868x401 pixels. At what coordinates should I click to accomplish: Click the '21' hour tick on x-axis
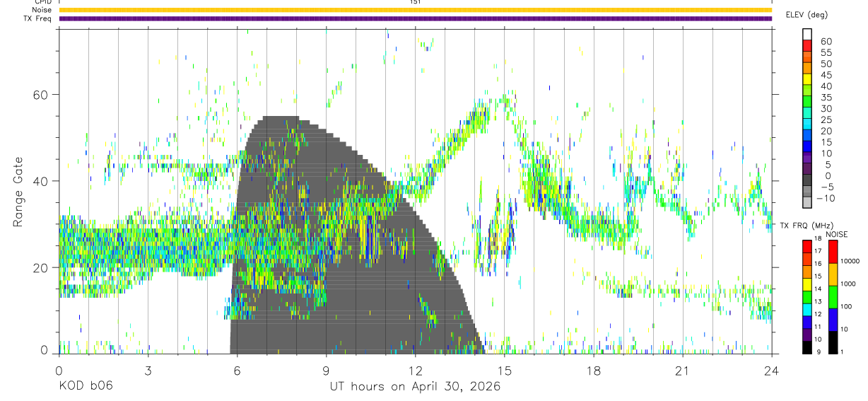[x=683, y=371]
